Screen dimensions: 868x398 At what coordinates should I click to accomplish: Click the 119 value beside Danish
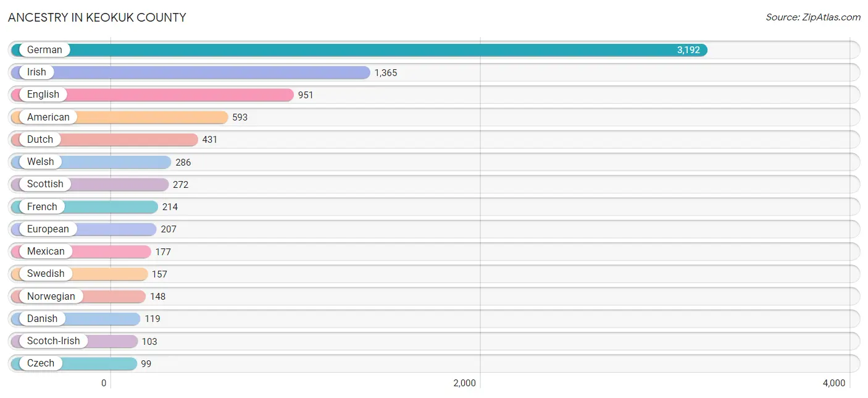point(152,319)
